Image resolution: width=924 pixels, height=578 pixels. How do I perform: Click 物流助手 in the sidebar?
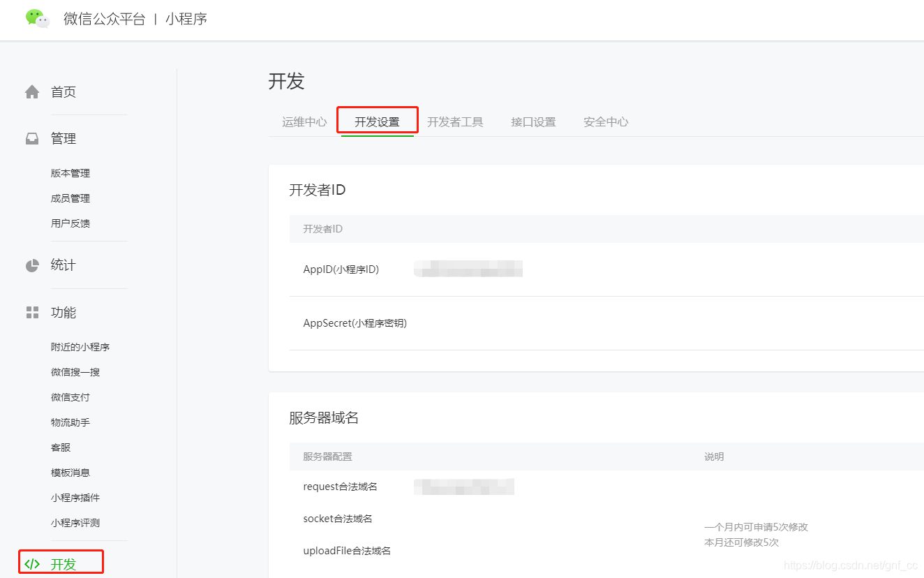[70, 422]
